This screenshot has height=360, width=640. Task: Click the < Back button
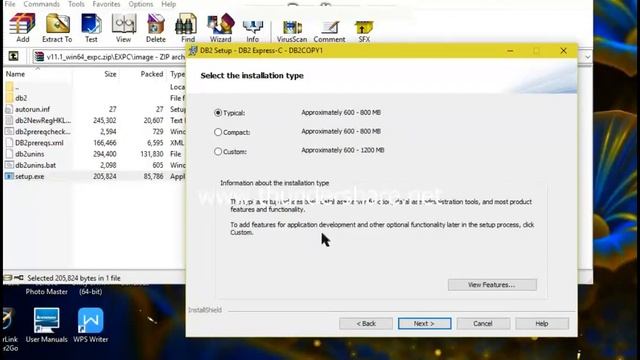coord(366,323)
